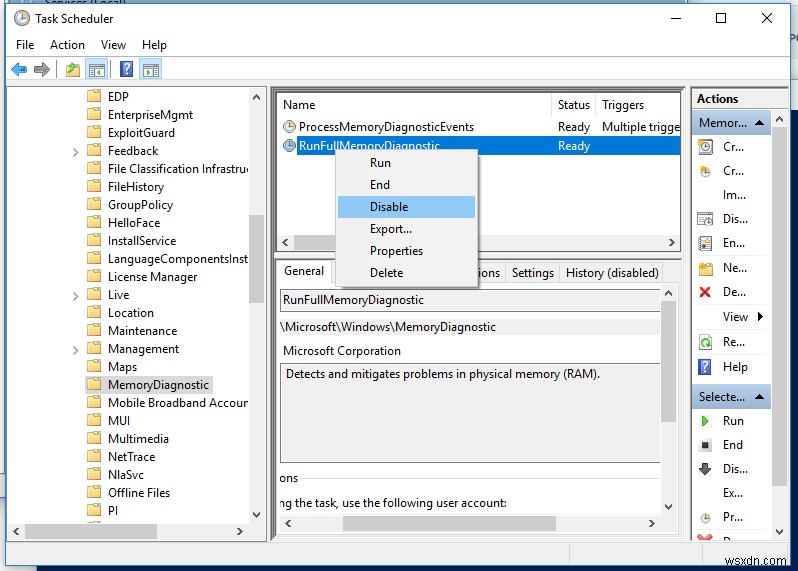Click the Back arrow toolbar icon
The width and height of the screenshot is (798, 571).
point(19,69)
